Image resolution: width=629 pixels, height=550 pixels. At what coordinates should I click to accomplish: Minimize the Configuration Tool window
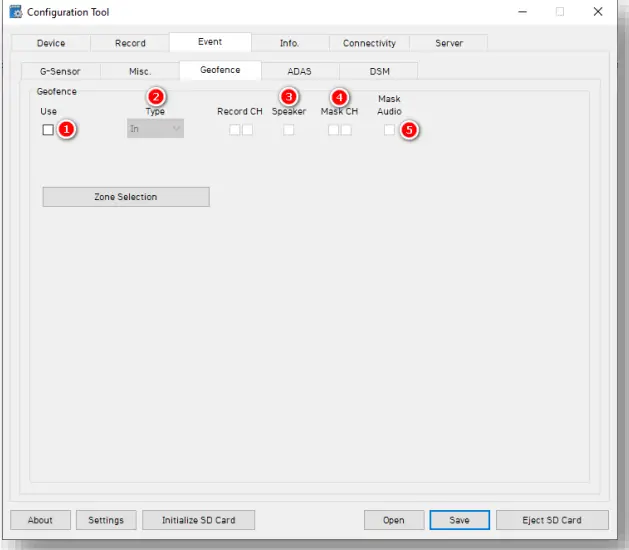(x=522, y=12)
